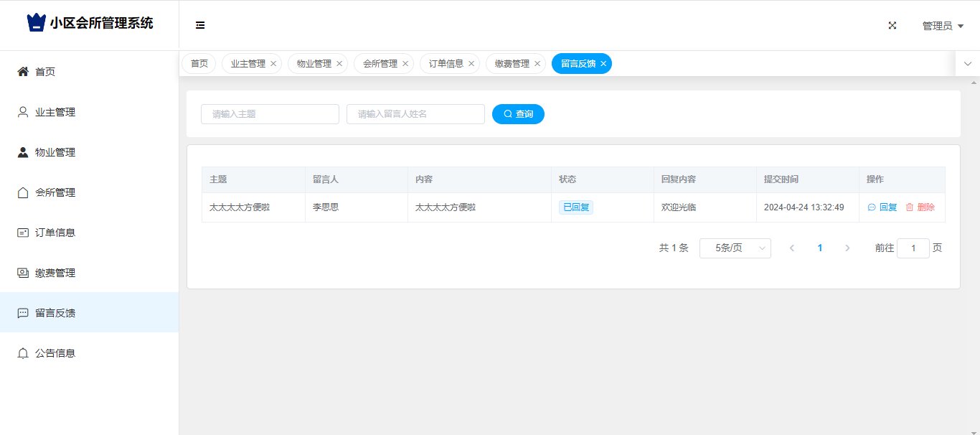
Task: Close the 业主管理 tab
Action: (x=273, y=64)
